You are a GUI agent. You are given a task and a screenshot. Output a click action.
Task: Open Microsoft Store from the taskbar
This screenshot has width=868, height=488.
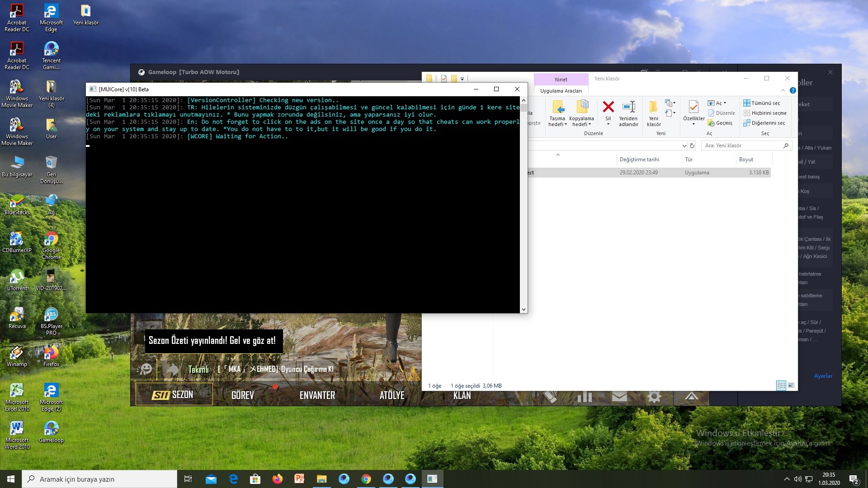click(255, 479)
